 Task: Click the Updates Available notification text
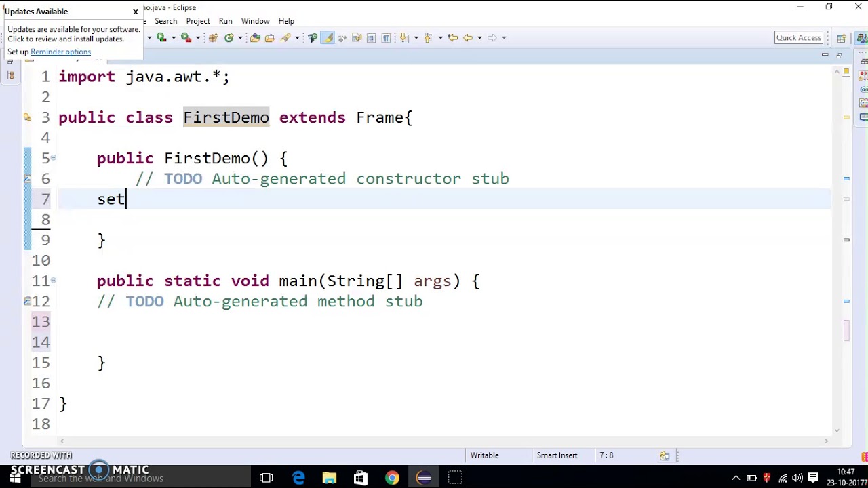73,34
